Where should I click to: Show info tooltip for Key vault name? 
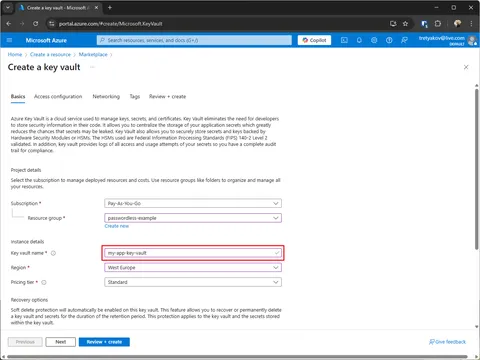click(53, 253)
